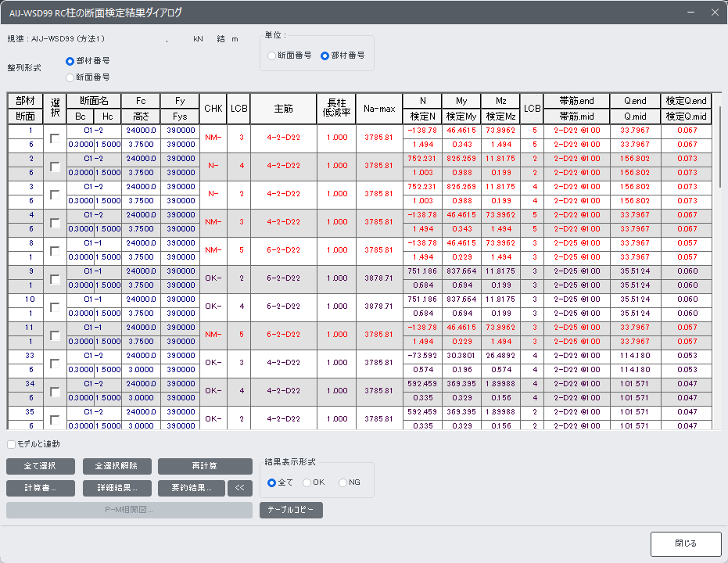The width and height of the screenshot is (728, 563).
Task: Tick selection checkbox for member 33 row
Action: [x=55, y=364]
